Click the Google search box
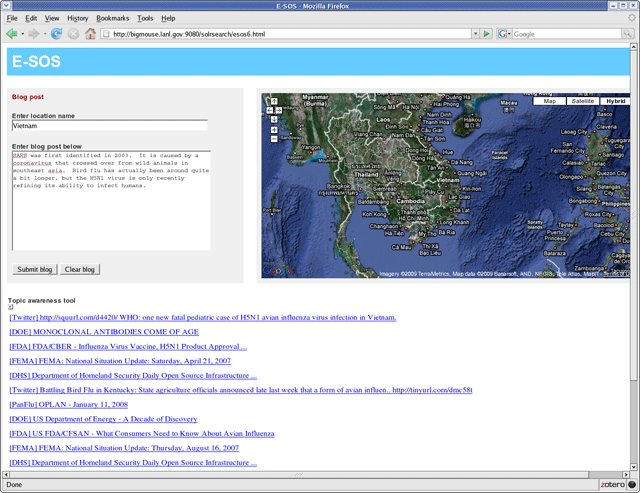This screenshot has height=493, width=640. (x=567, y=34)
